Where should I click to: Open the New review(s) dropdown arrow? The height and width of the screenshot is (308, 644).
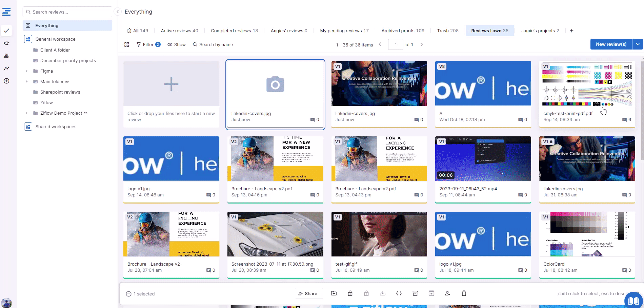[x=638, y=44]
